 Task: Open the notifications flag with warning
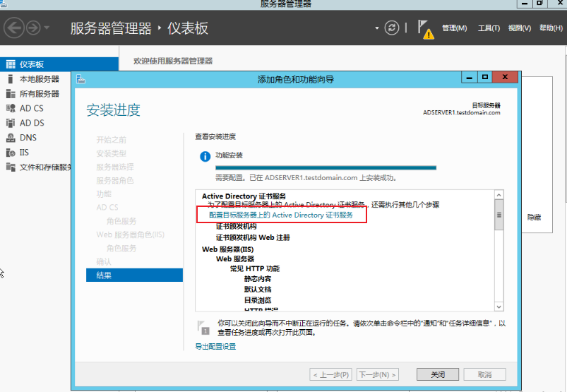point(426,29)
